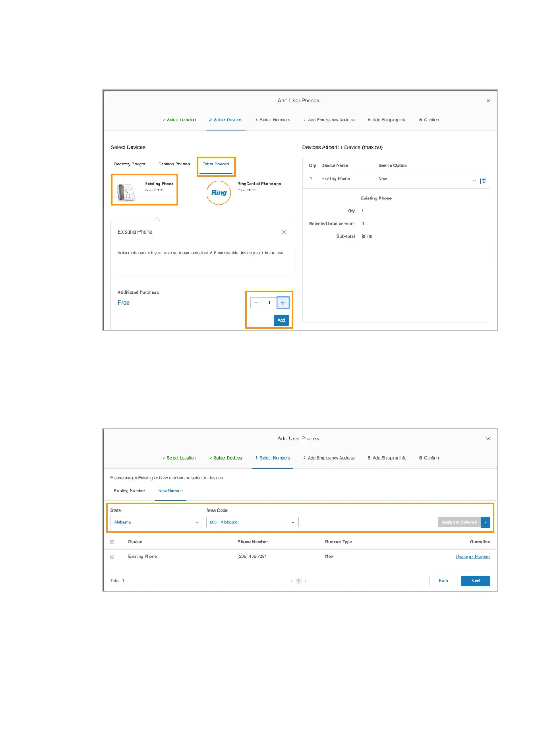Click the phone number (205) 406-7284

tap(252, 557)
